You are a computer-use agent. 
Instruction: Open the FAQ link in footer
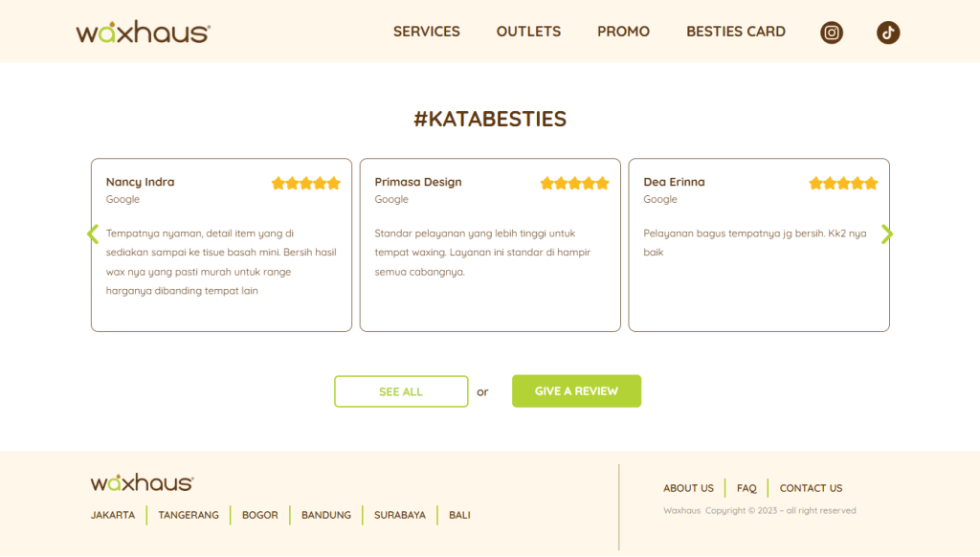click(746, 488)
